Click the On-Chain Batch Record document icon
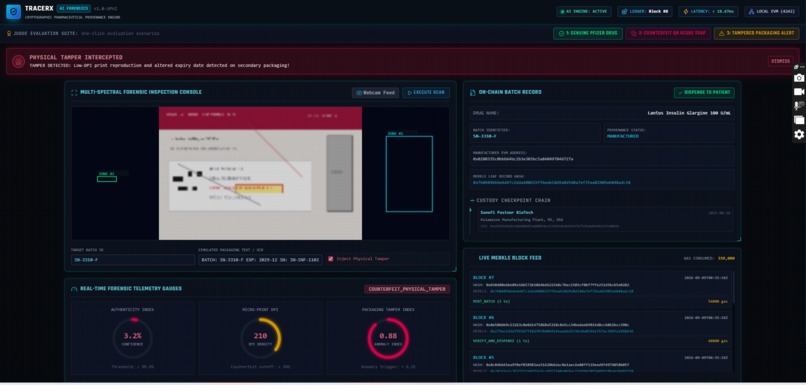Image resolution: width=806 pixels, height=385 pixels. coord(473,93)
